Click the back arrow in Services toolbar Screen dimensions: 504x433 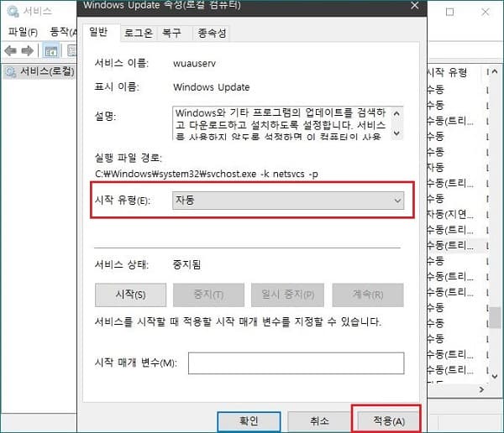11,50
